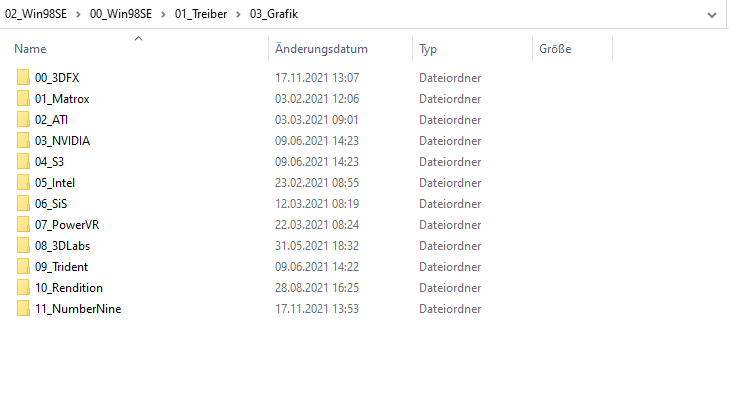Click the 08_3DLabs folder icon
The height and width of the screenshot is (415, 729).
[x=23, y=245]
